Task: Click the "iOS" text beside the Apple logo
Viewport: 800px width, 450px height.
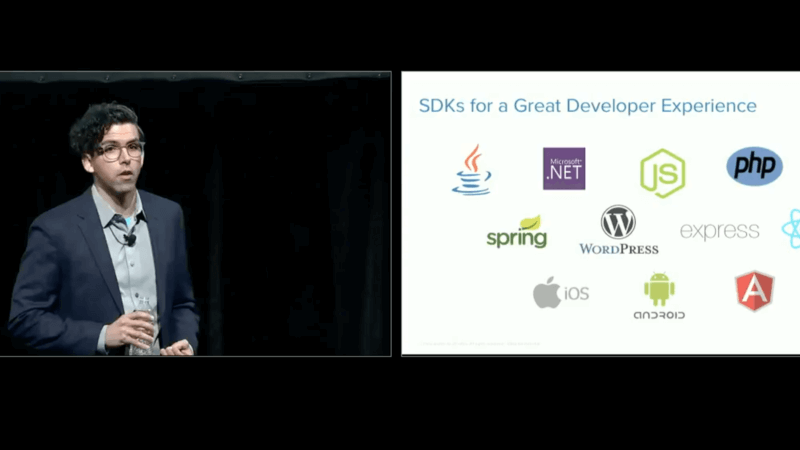Action: tap(577, 294)
